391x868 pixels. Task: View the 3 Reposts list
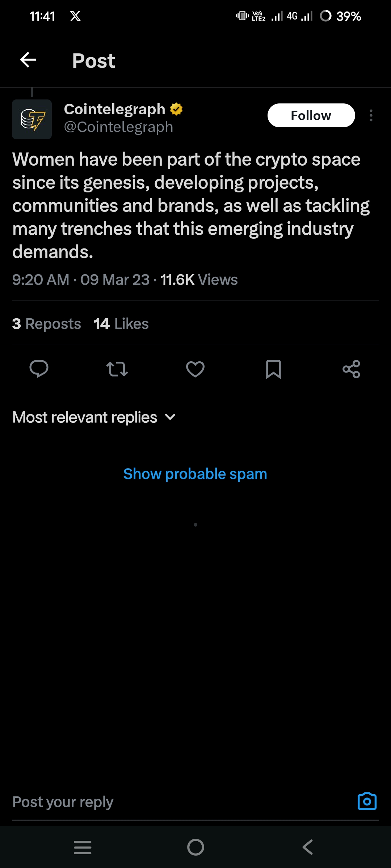click(x=47, y=324)
